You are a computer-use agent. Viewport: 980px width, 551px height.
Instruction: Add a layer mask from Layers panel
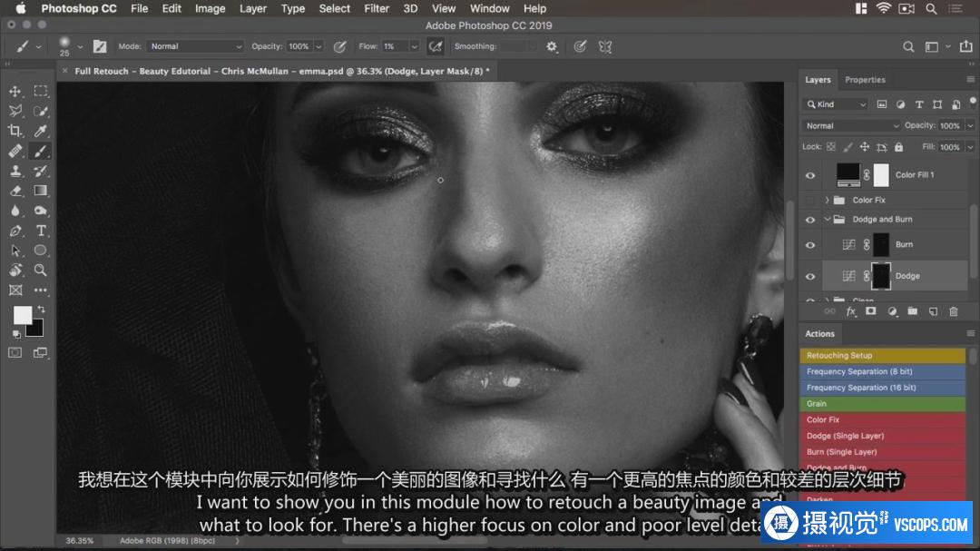(870, 311)
